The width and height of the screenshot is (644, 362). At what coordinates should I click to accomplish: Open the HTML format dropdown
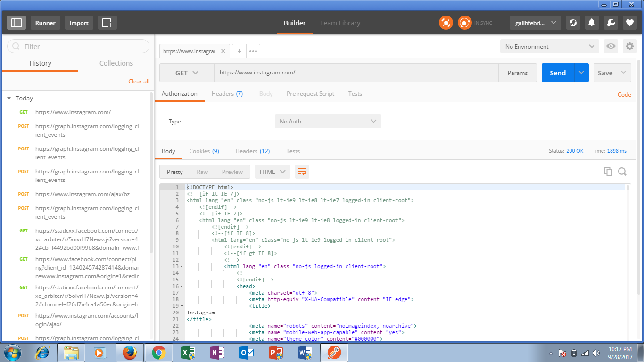coord(272,172)
